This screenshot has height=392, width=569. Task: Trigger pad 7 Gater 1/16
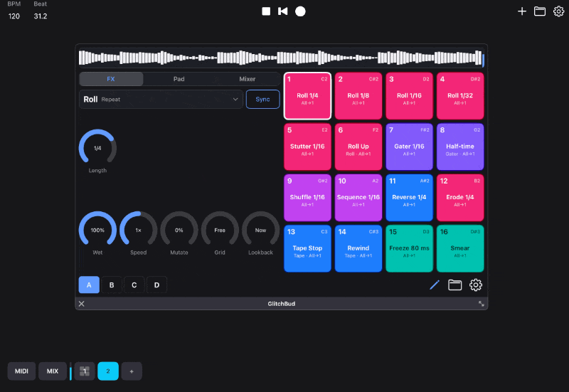409,147
